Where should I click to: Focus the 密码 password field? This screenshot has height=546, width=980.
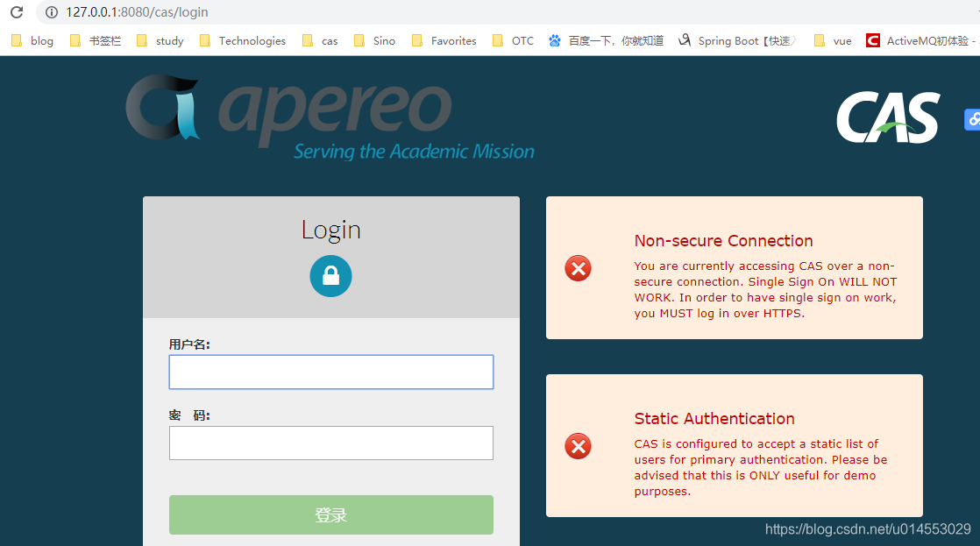click(331, 443)
